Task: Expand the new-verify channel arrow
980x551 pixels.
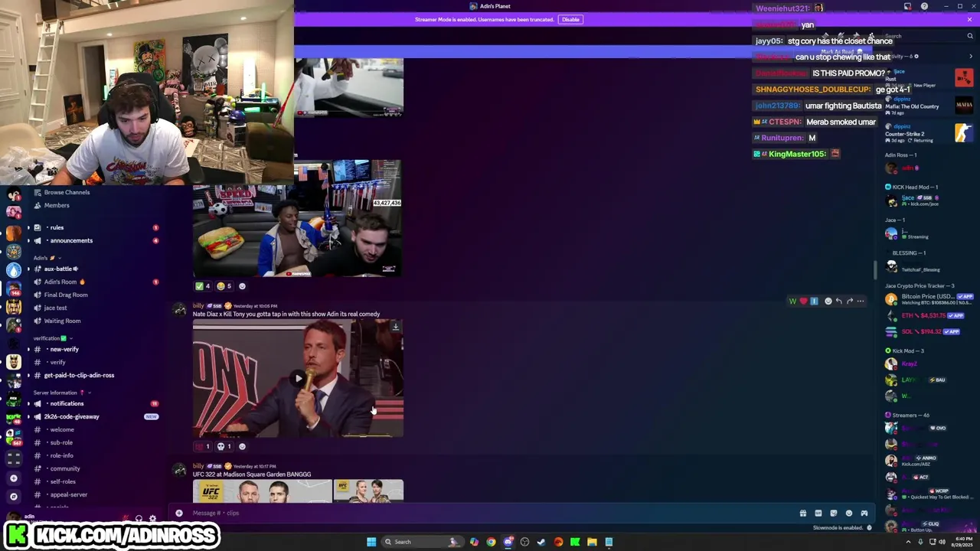Action: (28, 350)
